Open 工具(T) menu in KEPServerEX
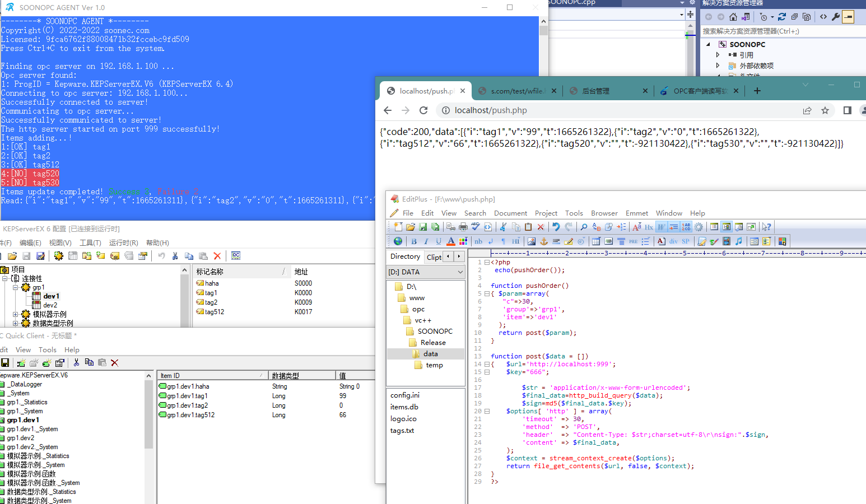Viewport: 866px width, 504px height. click(90, 242)
